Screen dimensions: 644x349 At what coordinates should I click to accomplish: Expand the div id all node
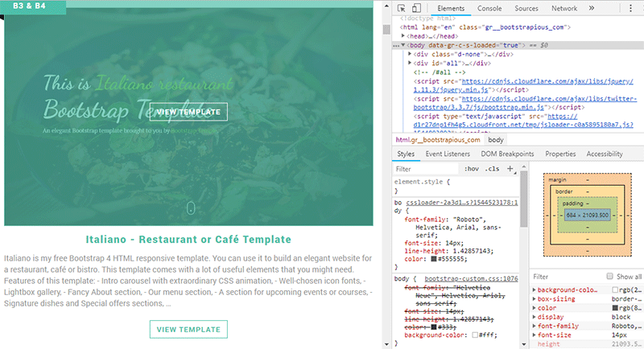pyautogui.click(x=410, y=64)
